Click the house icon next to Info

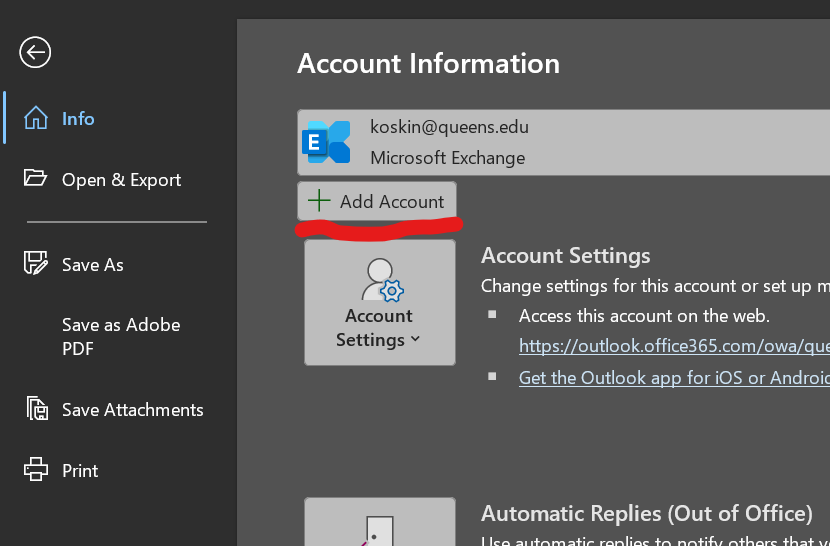pos(36,118)
